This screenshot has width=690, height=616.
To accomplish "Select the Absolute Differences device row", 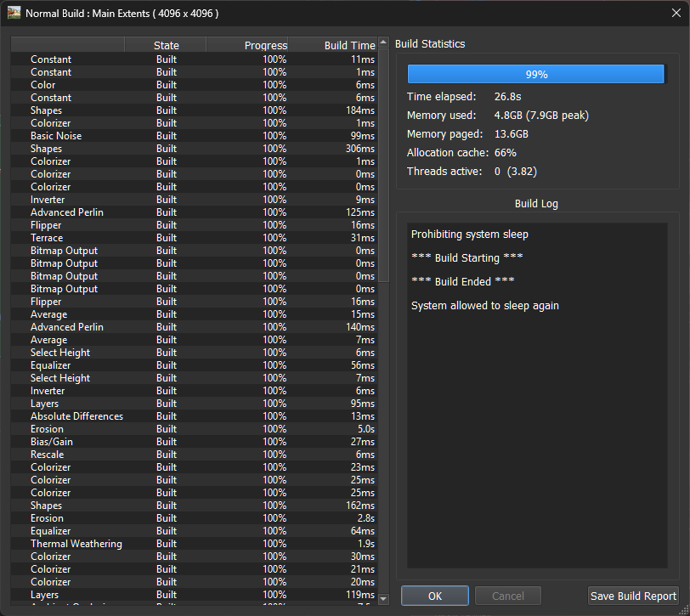I will point(194,416).
